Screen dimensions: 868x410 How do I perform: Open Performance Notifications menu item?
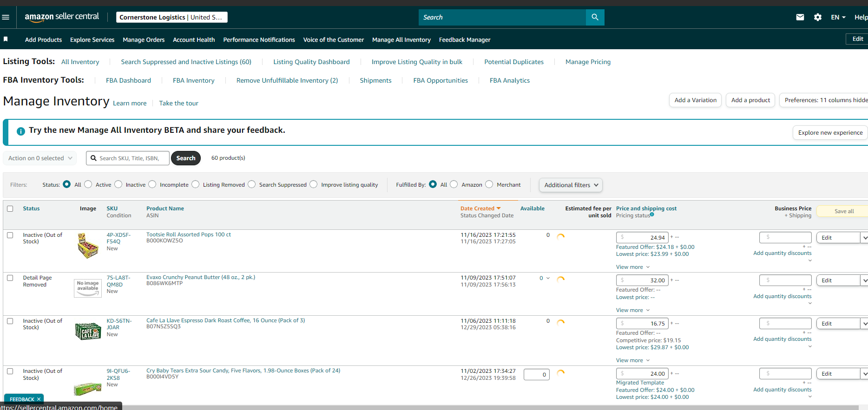coord(259,40)
